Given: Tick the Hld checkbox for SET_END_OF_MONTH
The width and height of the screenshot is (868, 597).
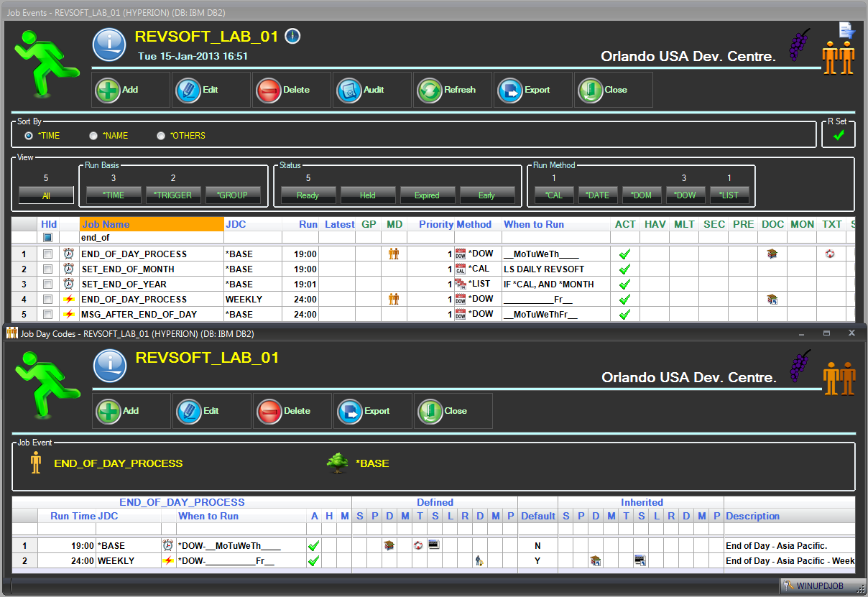Looking at the screenshot, I should point(48,269).
